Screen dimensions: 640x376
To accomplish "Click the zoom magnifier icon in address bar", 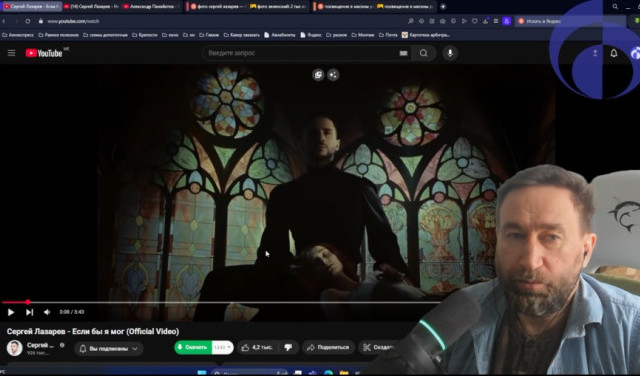I will coord(411,21).
